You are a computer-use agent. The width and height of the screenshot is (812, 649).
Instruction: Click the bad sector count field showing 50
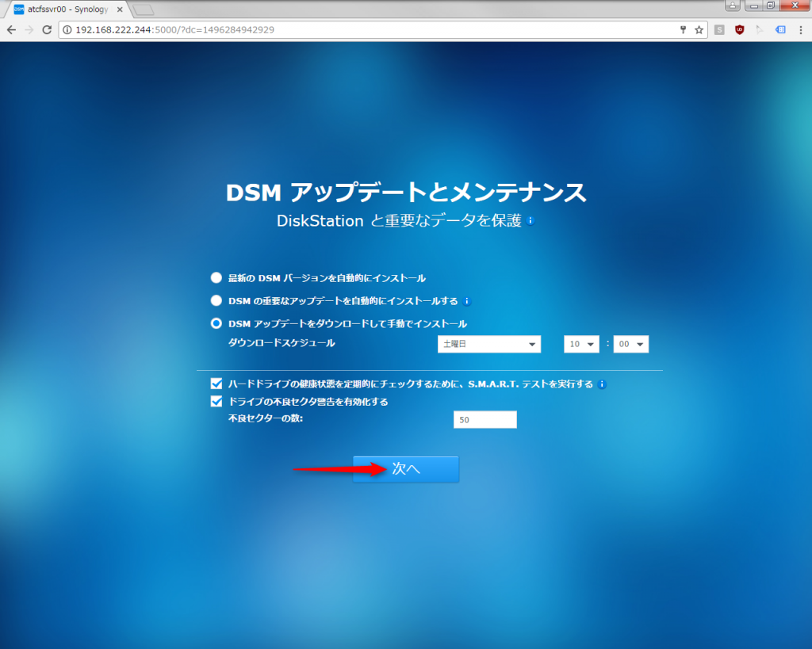tap(485, 420)
